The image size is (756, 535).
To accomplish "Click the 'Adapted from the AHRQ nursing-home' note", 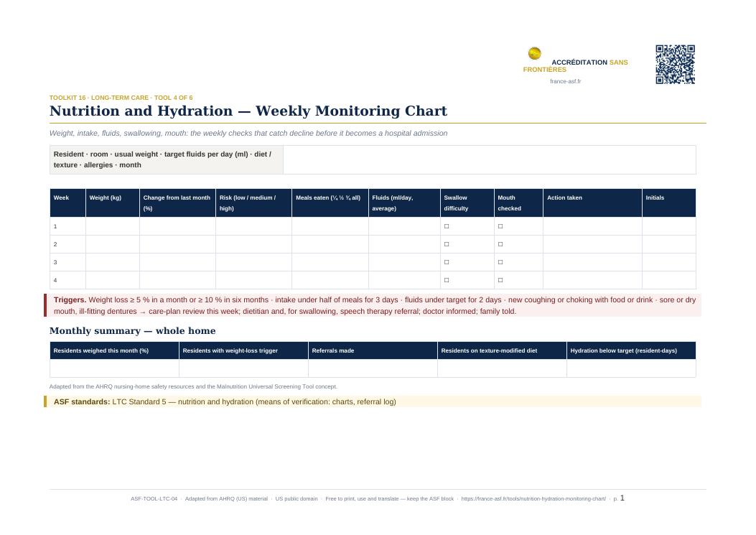I will (x=193, y=386).
